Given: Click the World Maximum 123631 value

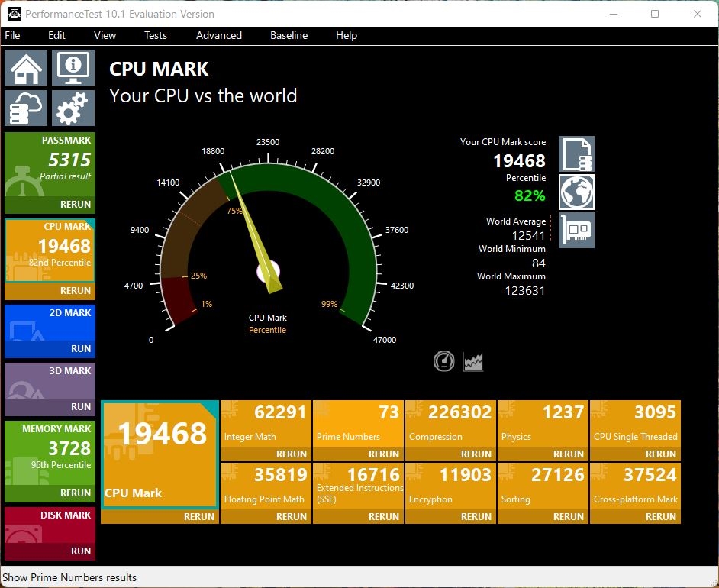Looking at the screenshot, I should pyautogui.click(x=525, y=291).
